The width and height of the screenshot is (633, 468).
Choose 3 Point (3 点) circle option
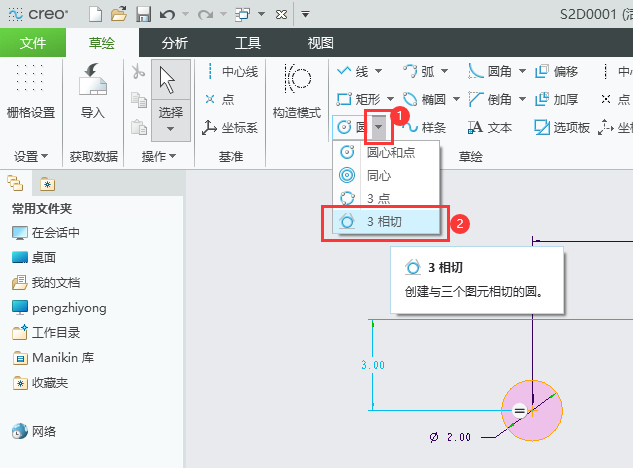point(386,199)
